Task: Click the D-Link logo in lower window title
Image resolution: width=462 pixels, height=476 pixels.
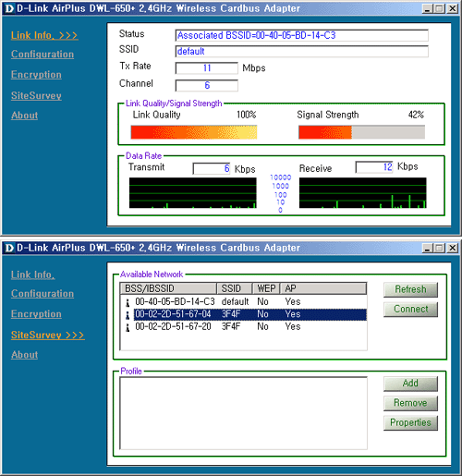Action: [9, 248]
